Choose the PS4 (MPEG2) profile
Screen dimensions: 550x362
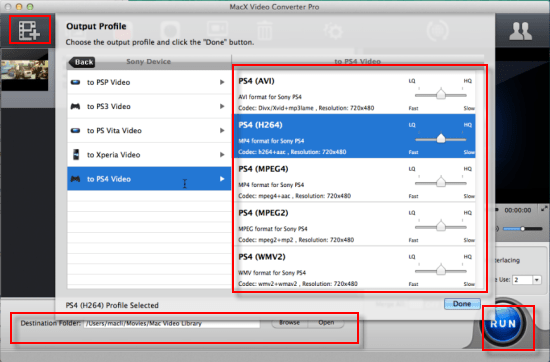pos(355,224)
